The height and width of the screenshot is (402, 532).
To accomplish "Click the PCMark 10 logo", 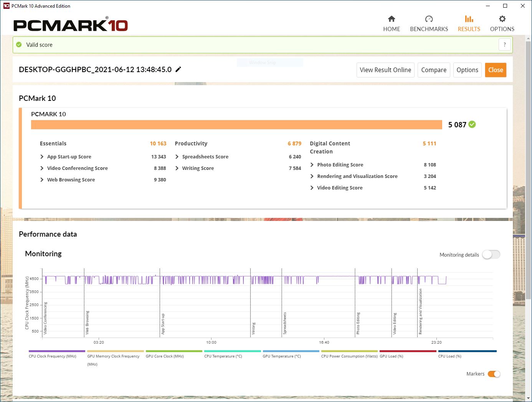I will [x=71, y=25].
